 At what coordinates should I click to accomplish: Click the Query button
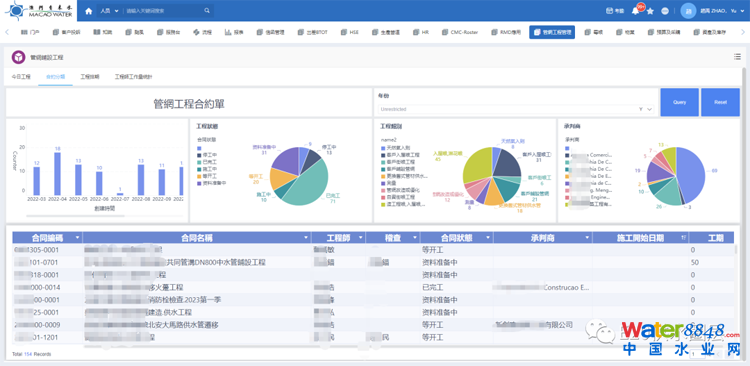(x=679, y=102)
